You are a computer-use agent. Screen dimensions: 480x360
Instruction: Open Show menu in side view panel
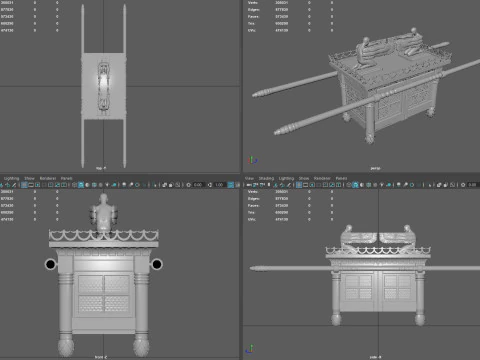coord(304,178)
